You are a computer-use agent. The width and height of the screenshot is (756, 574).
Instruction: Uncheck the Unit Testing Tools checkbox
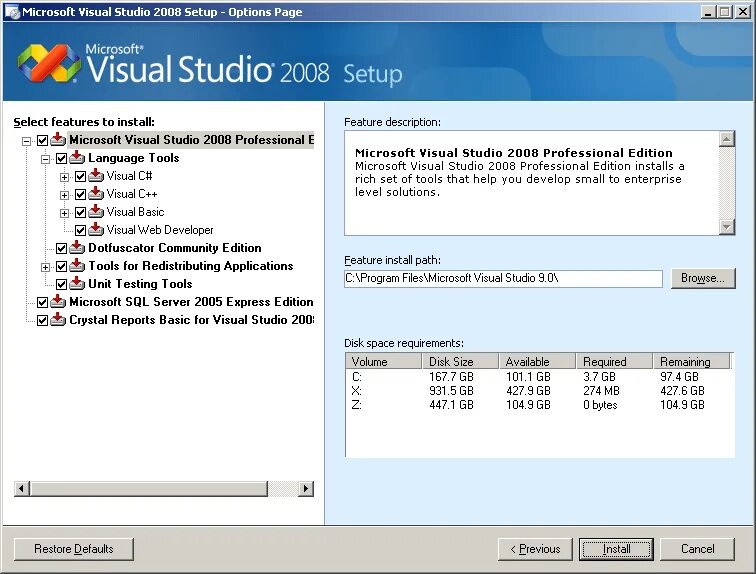pos(61,285)
